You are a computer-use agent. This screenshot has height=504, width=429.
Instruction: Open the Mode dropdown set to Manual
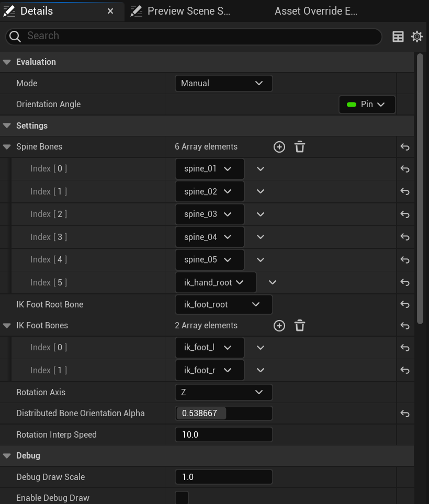coord(223,83)
